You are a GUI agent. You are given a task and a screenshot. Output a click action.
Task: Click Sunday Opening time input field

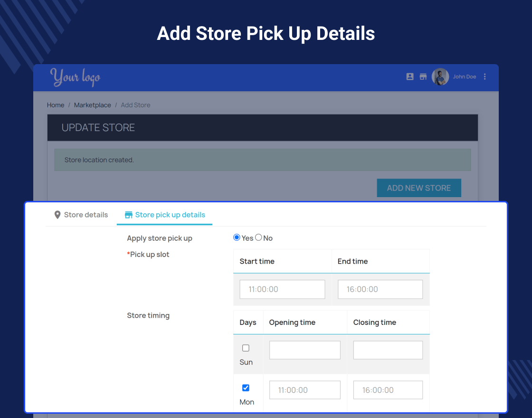(304, 350)
